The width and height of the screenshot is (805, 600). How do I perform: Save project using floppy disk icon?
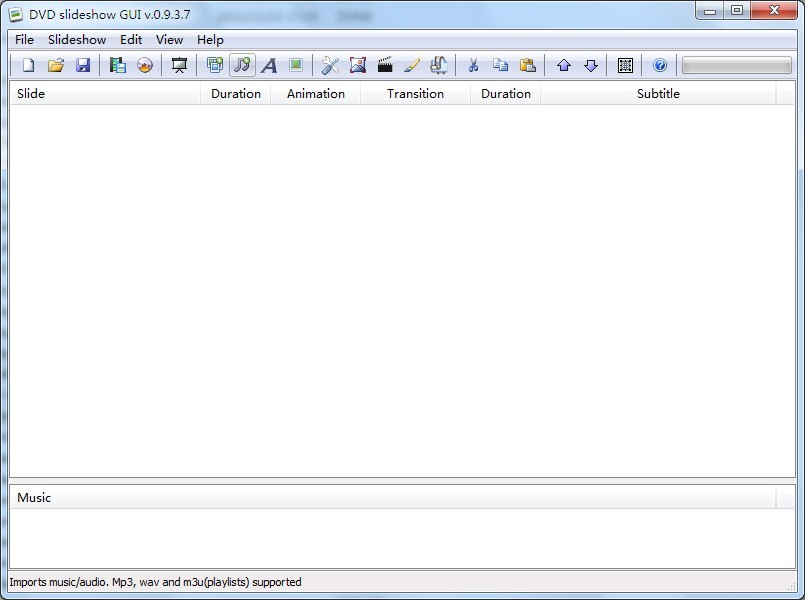click(83, 65)
